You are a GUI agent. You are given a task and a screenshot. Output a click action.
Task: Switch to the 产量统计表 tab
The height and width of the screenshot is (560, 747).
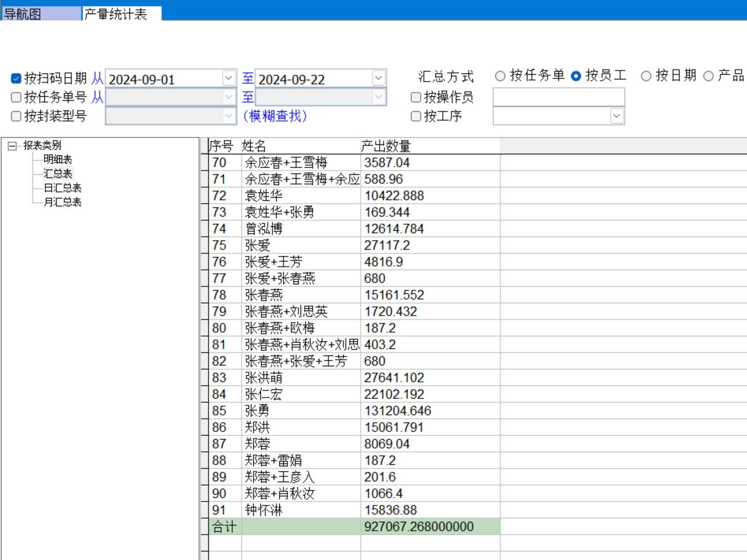coord(116,14)
